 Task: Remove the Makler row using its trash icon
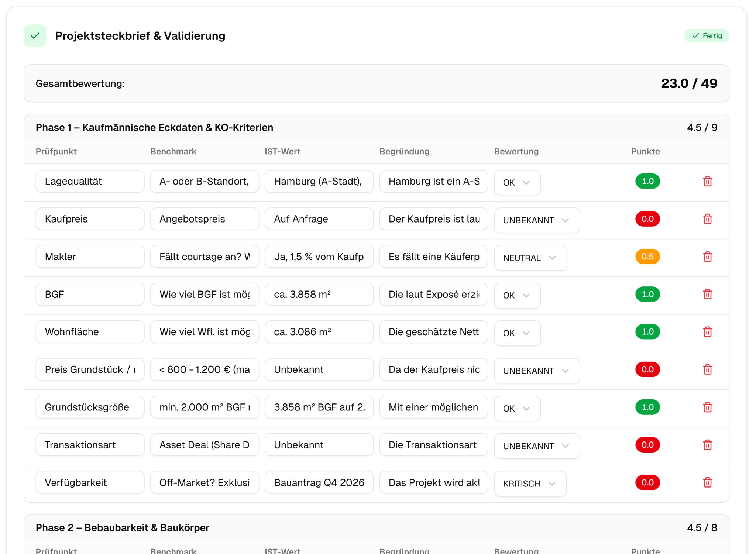pyautogui.click(x=707, y=257)
